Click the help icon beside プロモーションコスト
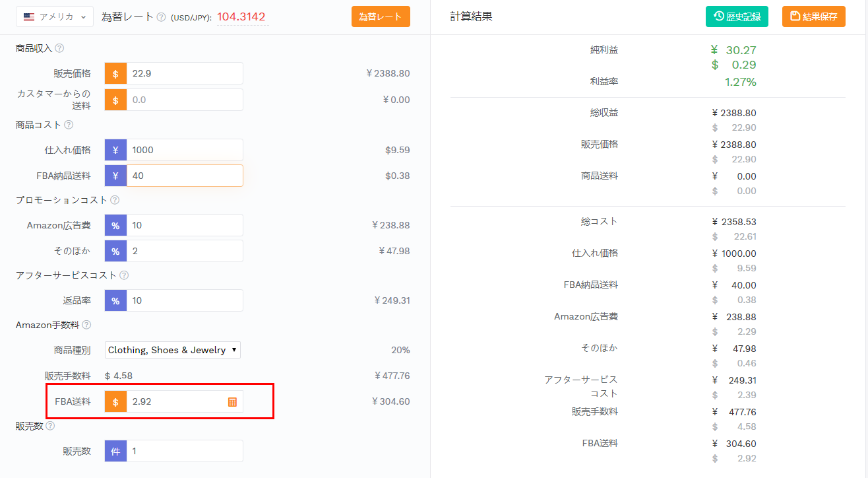The width and height of the screenshot is (868, 478). [115, 199]
